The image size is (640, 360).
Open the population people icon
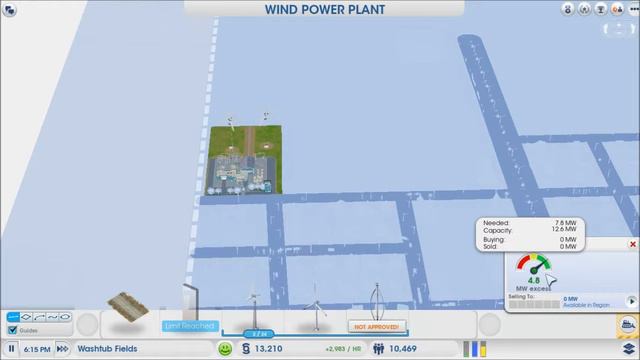[378, 349]
